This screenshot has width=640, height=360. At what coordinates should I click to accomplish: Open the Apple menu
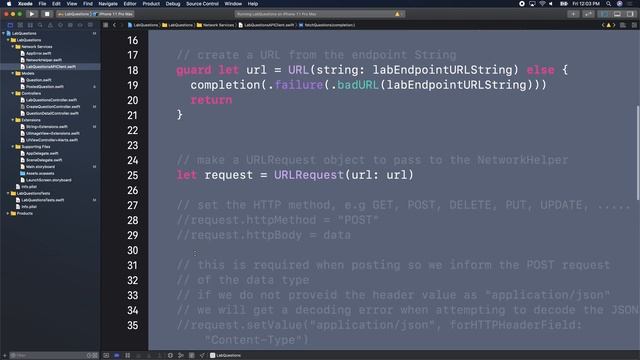click(x=9, y=4)
